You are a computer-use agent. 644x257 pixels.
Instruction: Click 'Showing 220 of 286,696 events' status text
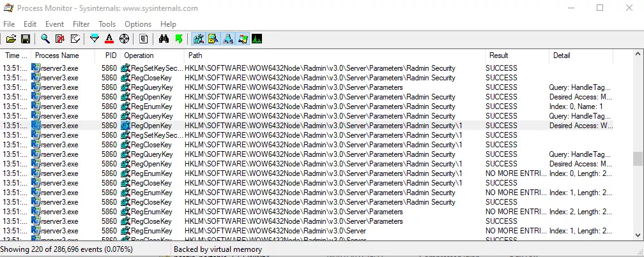(x=66, y=249)
